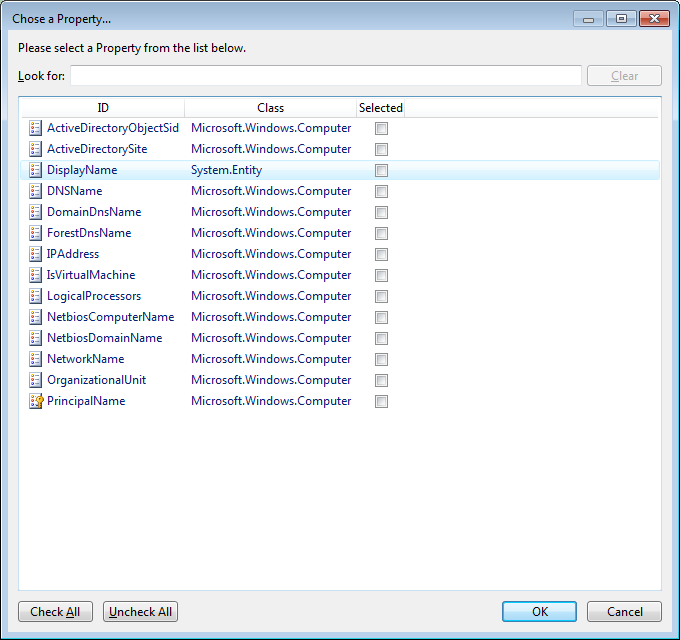Click the Check All button
The height and width of the screenshot is (640, 680).
tap(55, 611)
